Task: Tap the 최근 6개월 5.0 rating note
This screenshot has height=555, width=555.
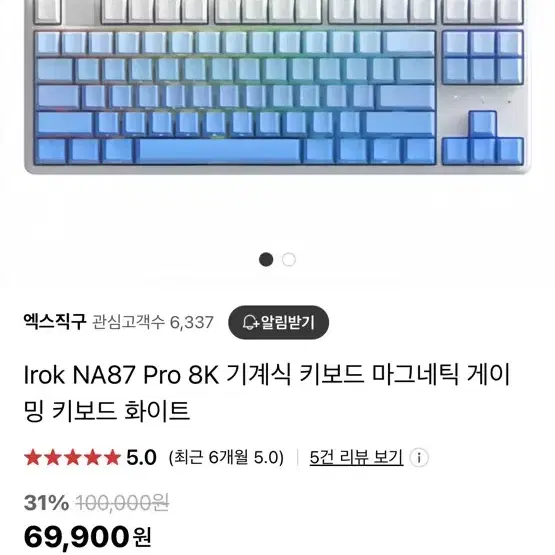Action: click(x=227, y=457)
